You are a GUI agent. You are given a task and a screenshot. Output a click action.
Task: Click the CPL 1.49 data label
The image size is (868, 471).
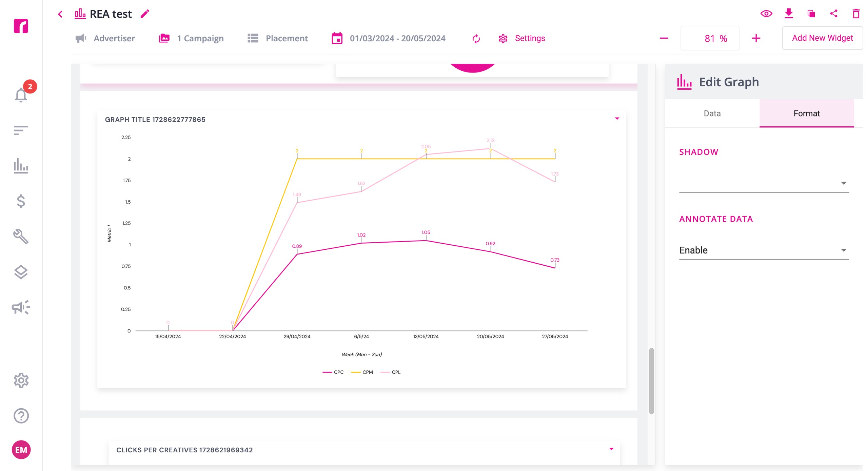[297, 194]
